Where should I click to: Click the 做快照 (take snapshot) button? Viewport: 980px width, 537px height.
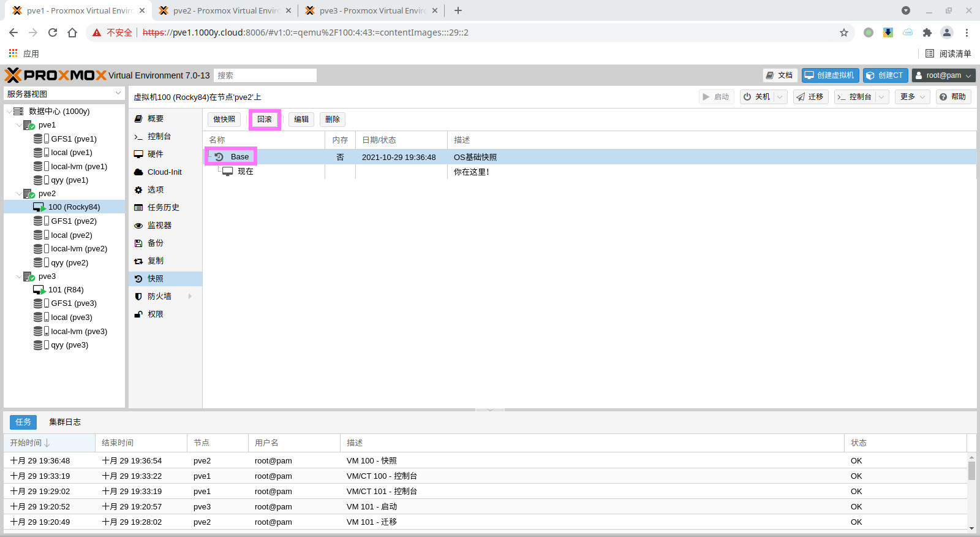coord(224,120)
